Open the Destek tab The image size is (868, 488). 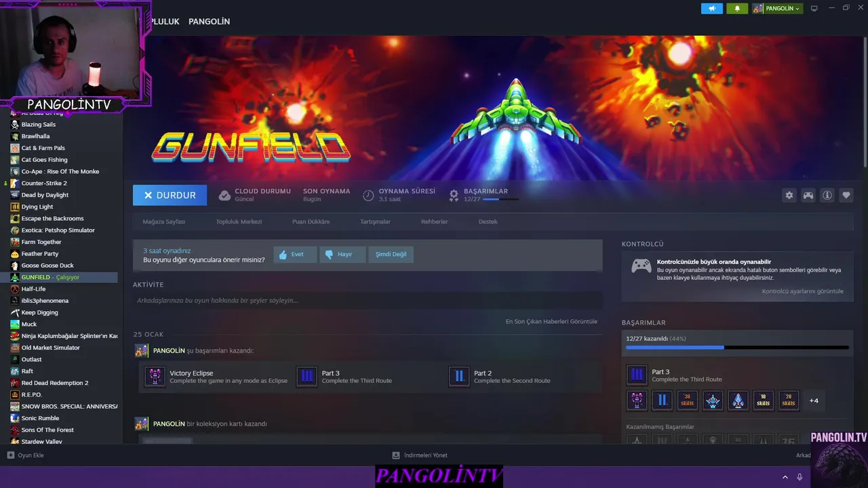pyautogui.click(x=488, y=222)
